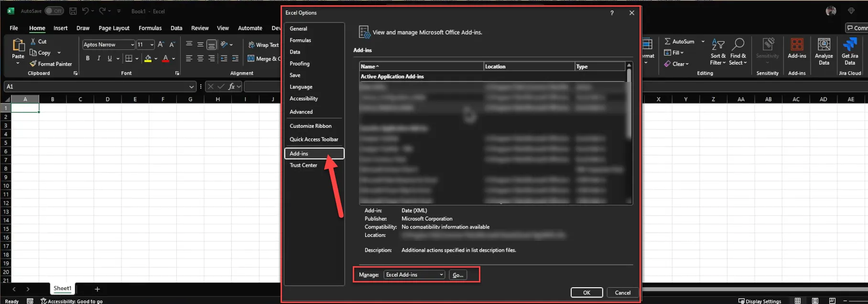Switch to the Formulas ribbon tab
The width and height of the screenshot is (868, 304).
(x=150, y=28)
